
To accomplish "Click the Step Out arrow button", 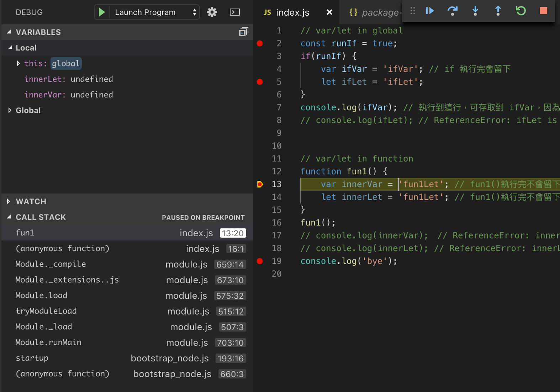I will click(x=498, y=11).
